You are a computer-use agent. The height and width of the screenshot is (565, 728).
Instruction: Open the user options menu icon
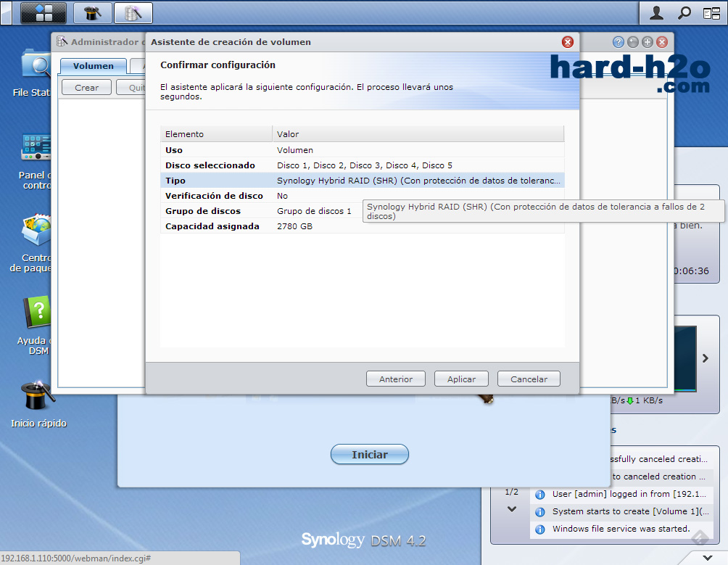click(656, 12)
